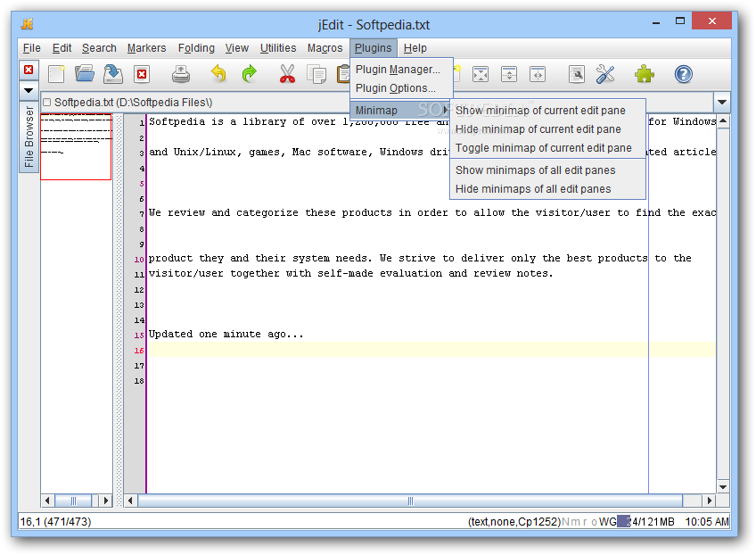
Task: Click the Unsplit edit pane icon
Action: point(481,74)
